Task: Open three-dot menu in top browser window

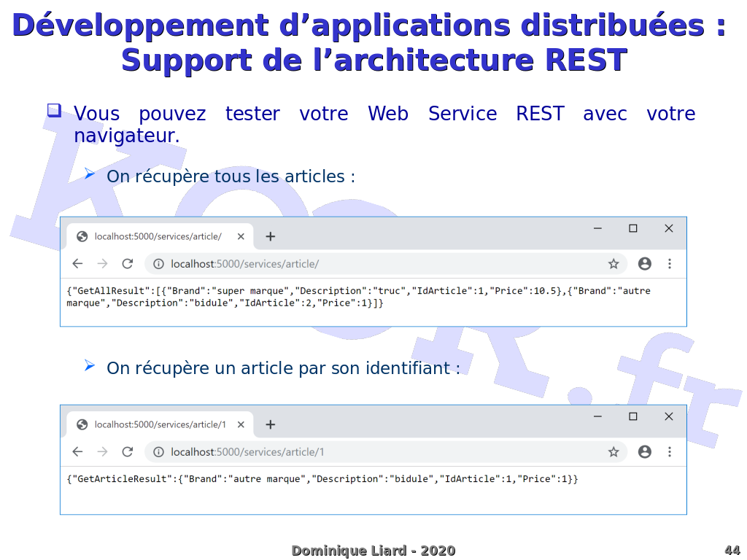Action: [670, 264]
